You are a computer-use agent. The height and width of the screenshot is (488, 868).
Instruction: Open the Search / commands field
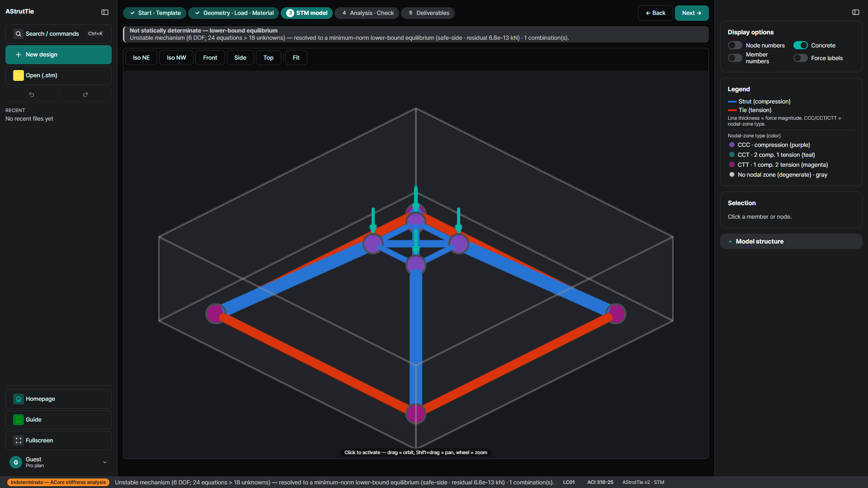coord(58,34)
